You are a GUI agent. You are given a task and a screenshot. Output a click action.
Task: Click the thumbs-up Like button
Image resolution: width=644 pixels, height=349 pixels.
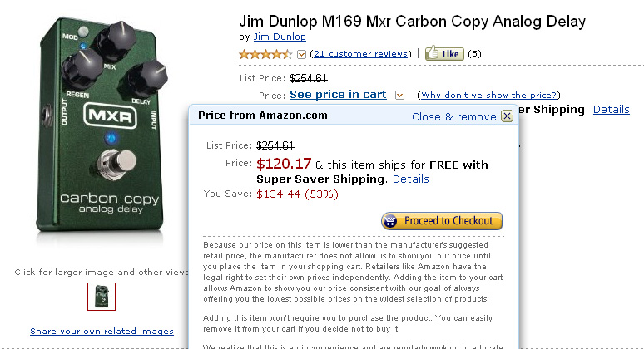tap(443, 54)
